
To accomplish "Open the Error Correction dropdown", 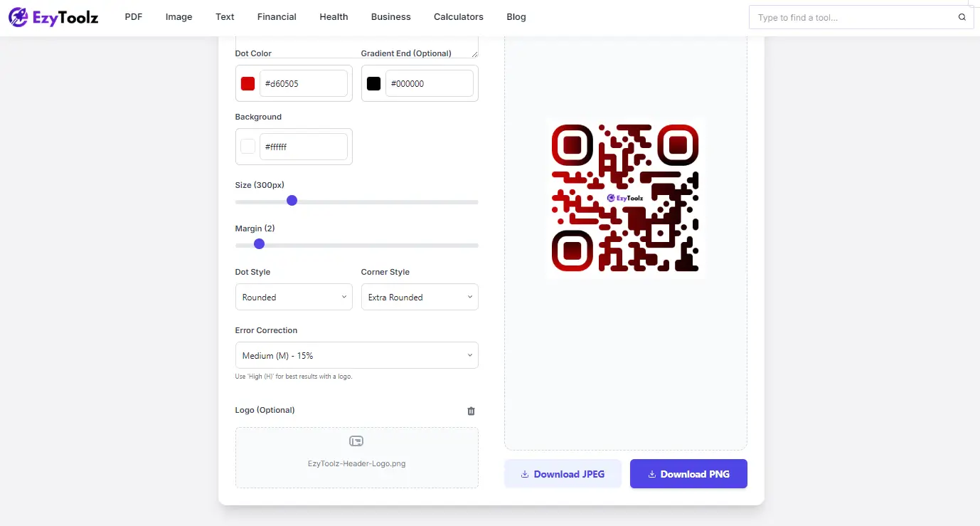I will coord(356,355).
